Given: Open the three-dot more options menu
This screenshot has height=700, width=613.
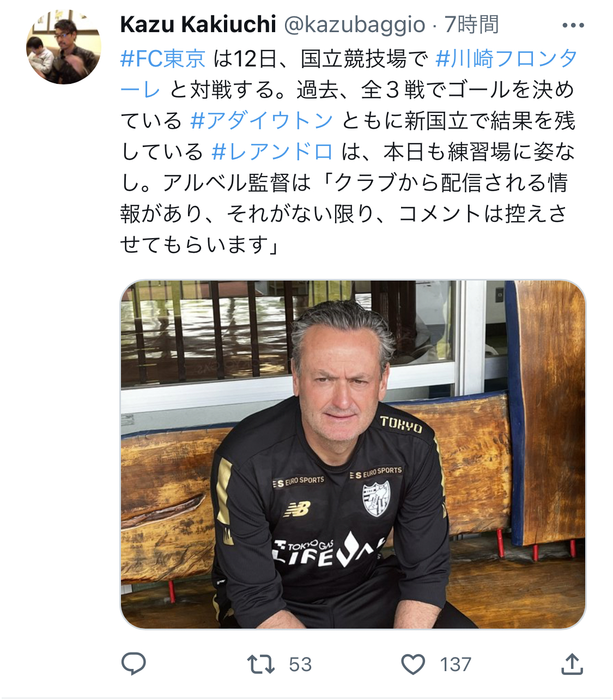Looking at the screenshot, I should (x=573, y=25).
